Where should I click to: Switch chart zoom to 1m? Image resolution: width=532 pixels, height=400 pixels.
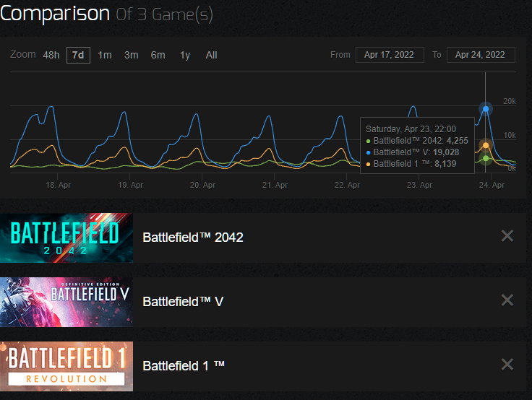(105, 55)
